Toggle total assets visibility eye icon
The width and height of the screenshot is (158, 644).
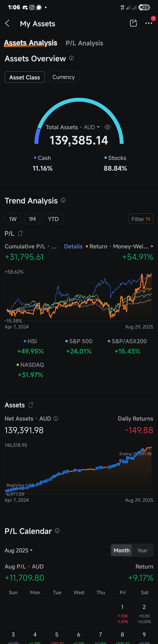(108, 127)
